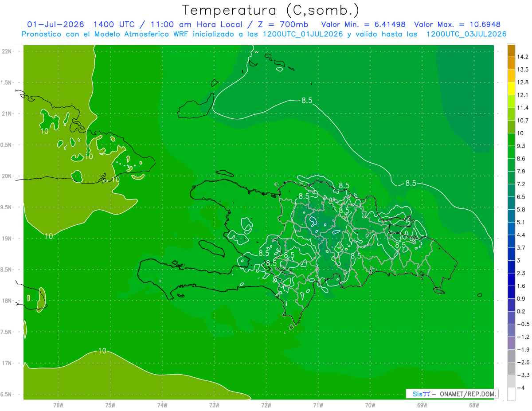The image size is (532, 411).
Task: Click the "5.8" color scale label
Action: (522, 210)
